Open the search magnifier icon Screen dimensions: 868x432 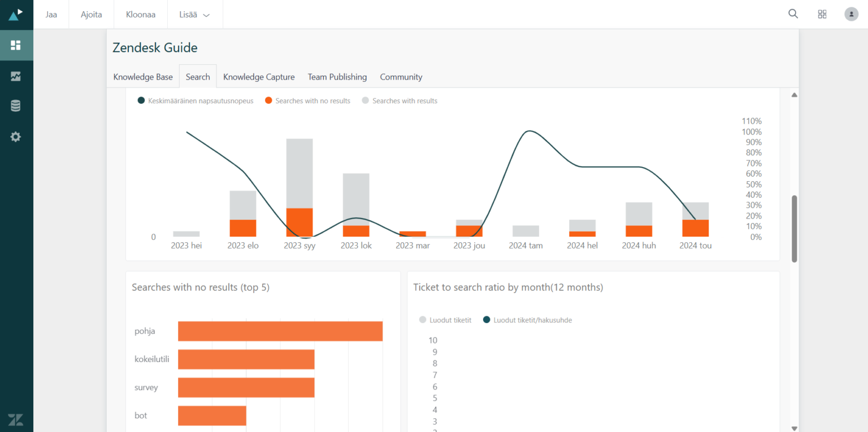(793, 14)
